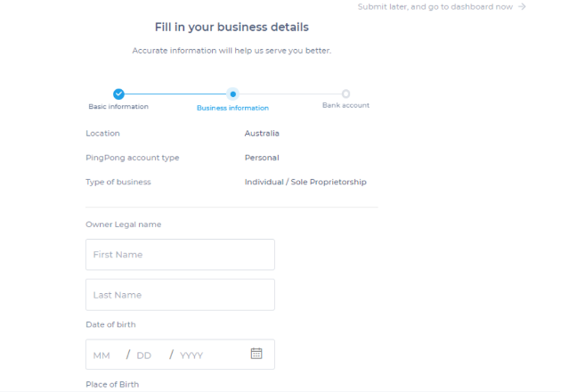Focus the First Name input field
Image resolution: width=561 pixels, height=392 pixels.
pyautogui.click(x=180, y=255)
